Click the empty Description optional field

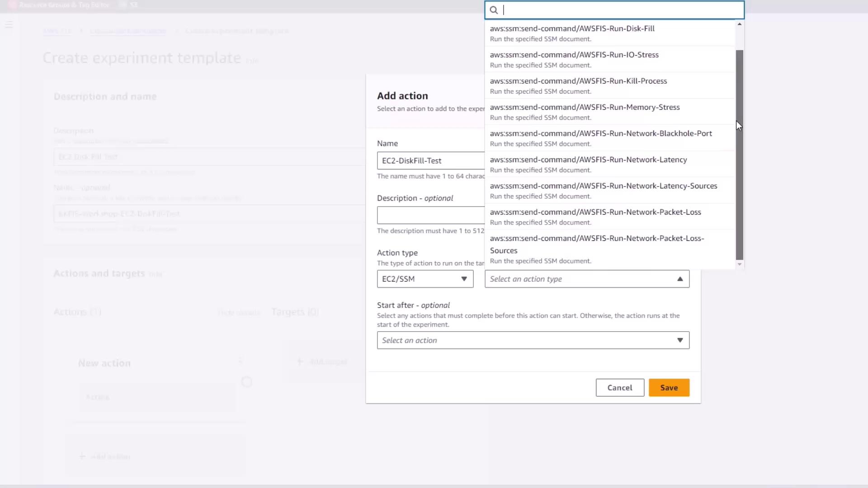(x=430, y=215)
